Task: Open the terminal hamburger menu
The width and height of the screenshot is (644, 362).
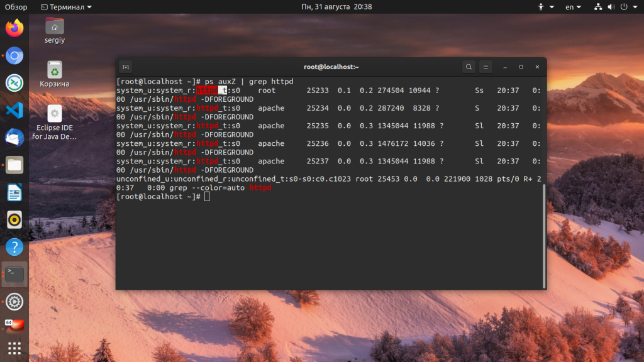Action: coord(486,67)
